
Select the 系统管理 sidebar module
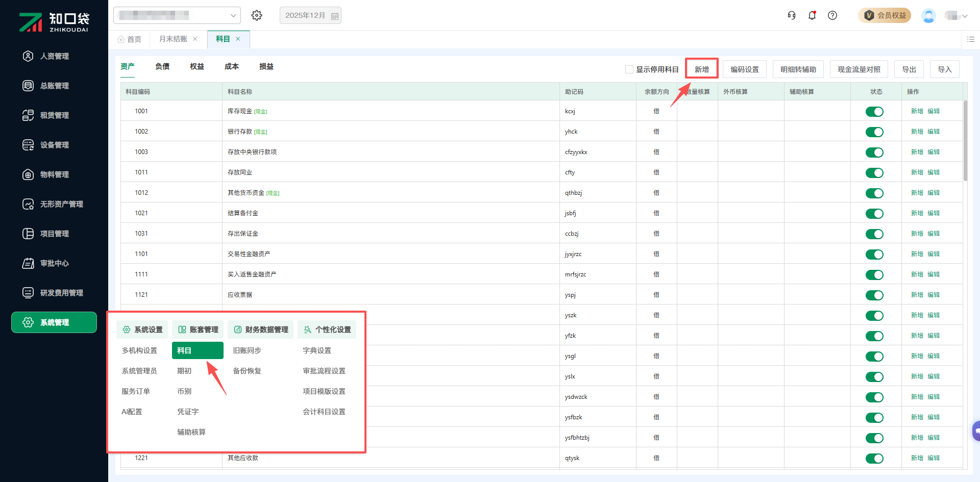pos(54,322)
